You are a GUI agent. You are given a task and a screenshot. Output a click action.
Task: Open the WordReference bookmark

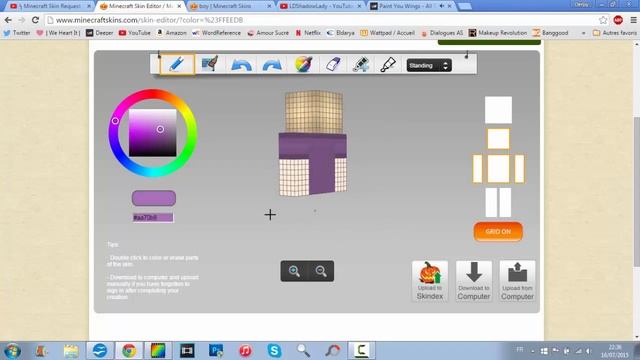pyautogui.click(x=216, y=33)
